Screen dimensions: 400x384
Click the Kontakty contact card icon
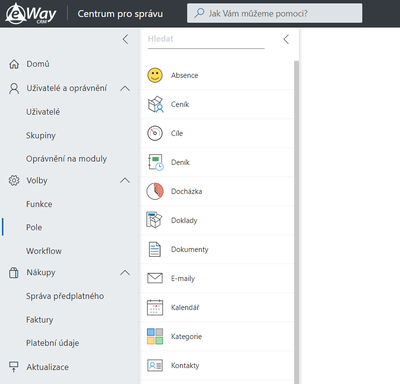(x=155, y=365)
